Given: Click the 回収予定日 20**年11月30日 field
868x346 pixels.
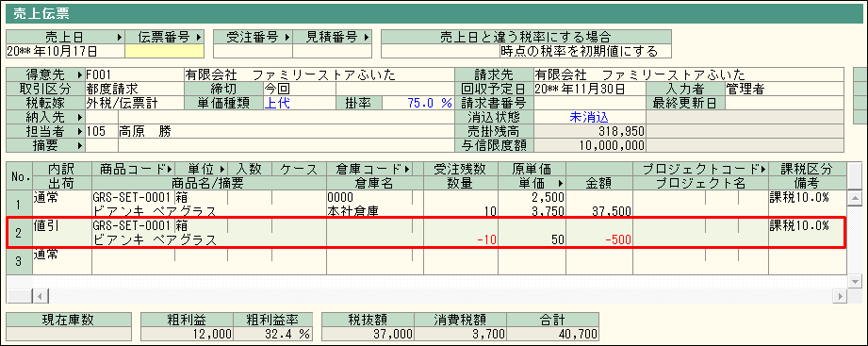Looking at the screenshot, I should click(x=590, y=89).
